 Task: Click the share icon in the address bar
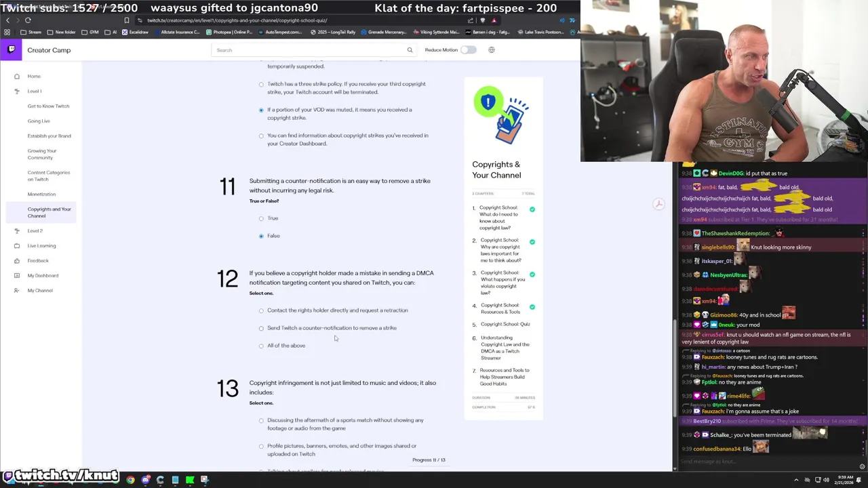point(471,20)
